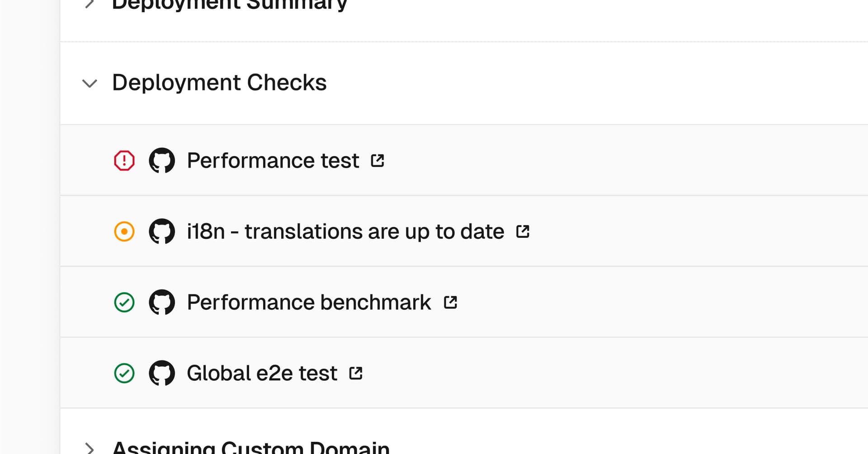Screen dimensions: 868x454
Task: Open the Performance test check link
Action: coord(273,161)
